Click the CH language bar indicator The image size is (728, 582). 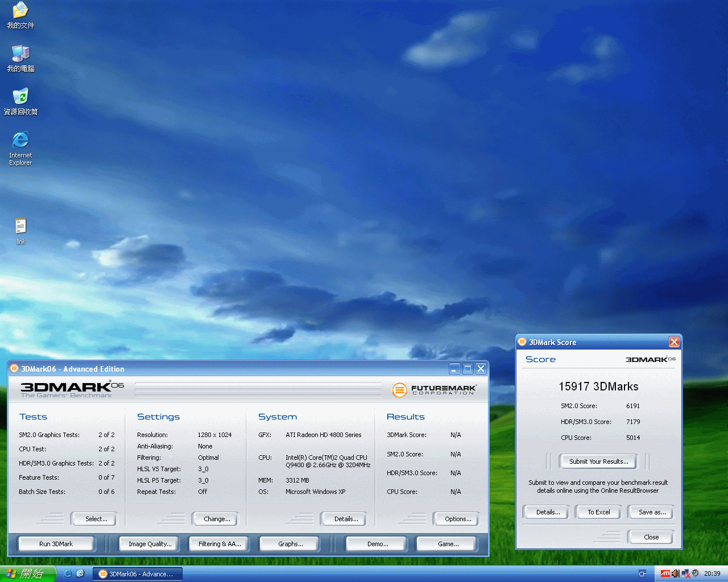pyautogui.click(x=642, y=573)
